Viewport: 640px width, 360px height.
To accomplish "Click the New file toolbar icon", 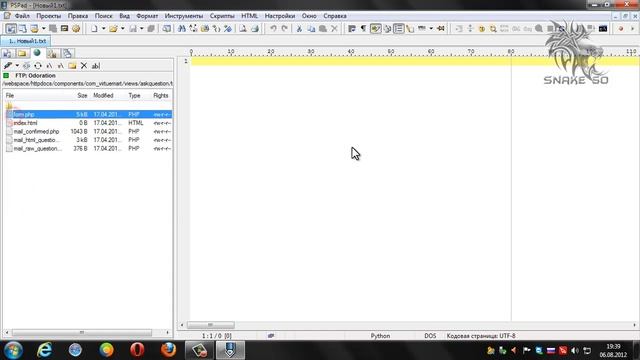I will click(x=94, y=29).
